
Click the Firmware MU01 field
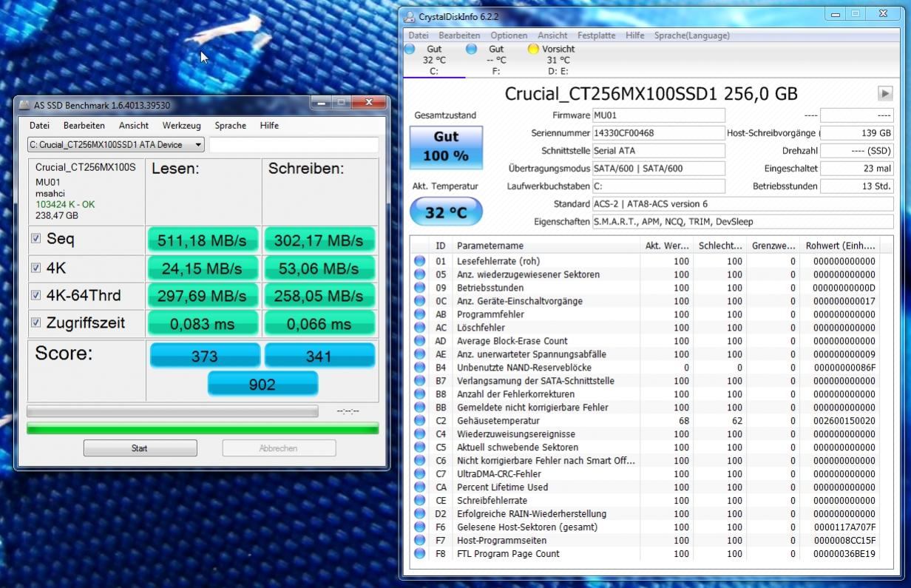658,115
